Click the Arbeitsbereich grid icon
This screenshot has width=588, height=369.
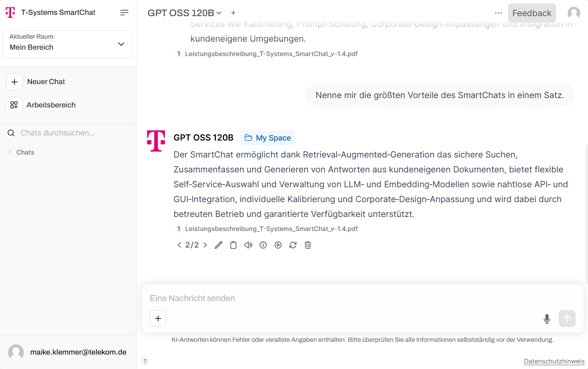click(x=14, y=105)
